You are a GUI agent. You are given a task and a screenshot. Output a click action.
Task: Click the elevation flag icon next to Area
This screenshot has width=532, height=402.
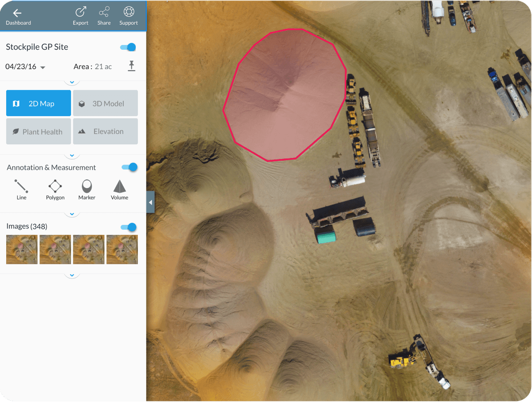[131, 66]
